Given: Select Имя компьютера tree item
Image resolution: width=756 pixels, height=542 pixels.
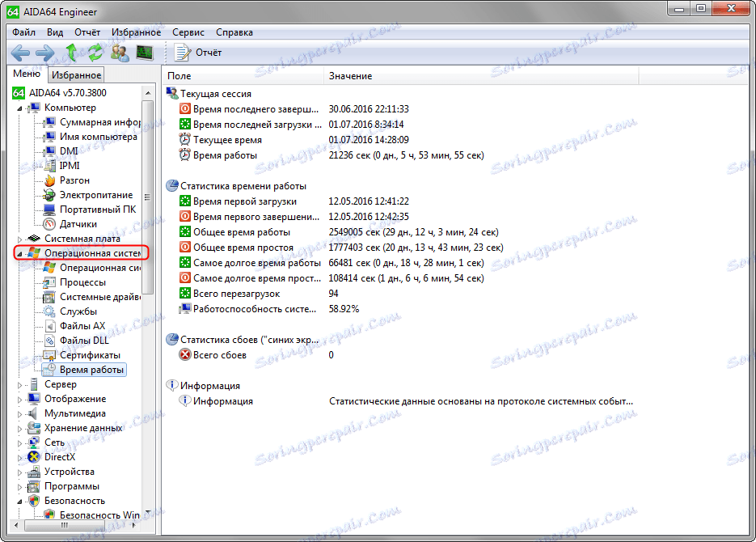Looking at the screenshot, I should (99, 137).
